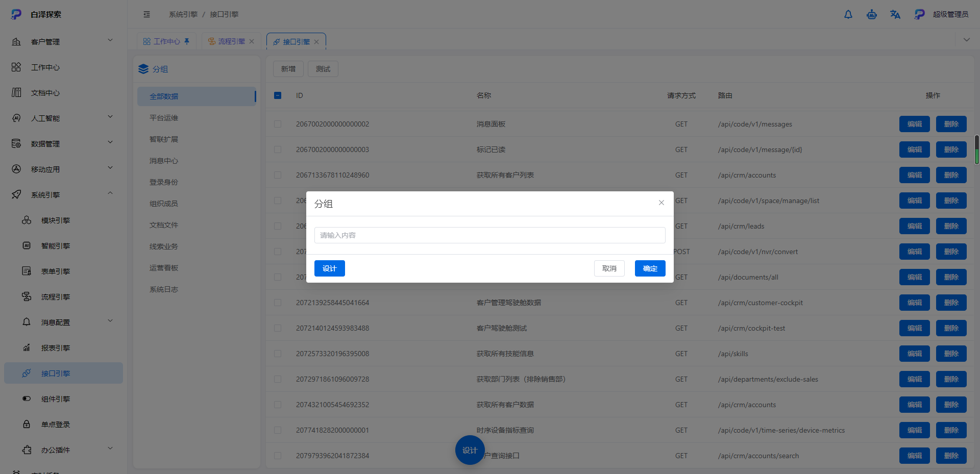Screen dimensions: 980x474
Task: Close the 流程引擎 tab
Action: click(x=252, y=41)
